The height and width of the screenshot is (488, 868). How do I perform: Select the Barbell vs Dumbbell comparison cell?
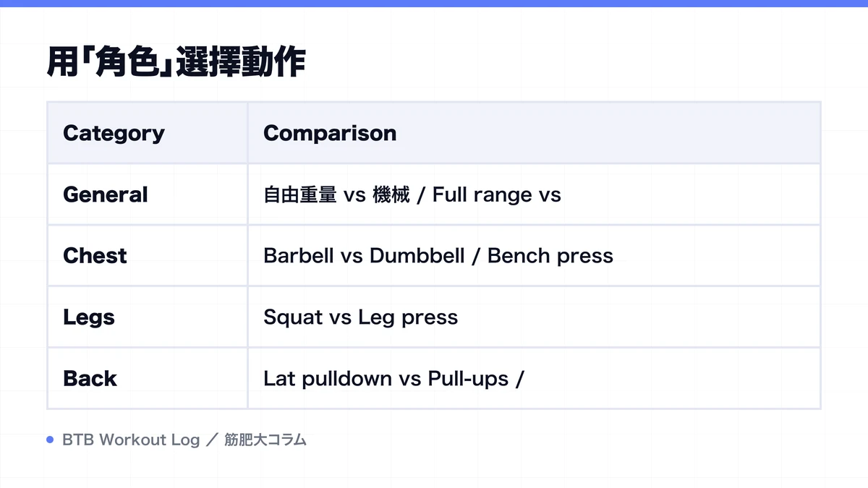[x=534, y=256]
